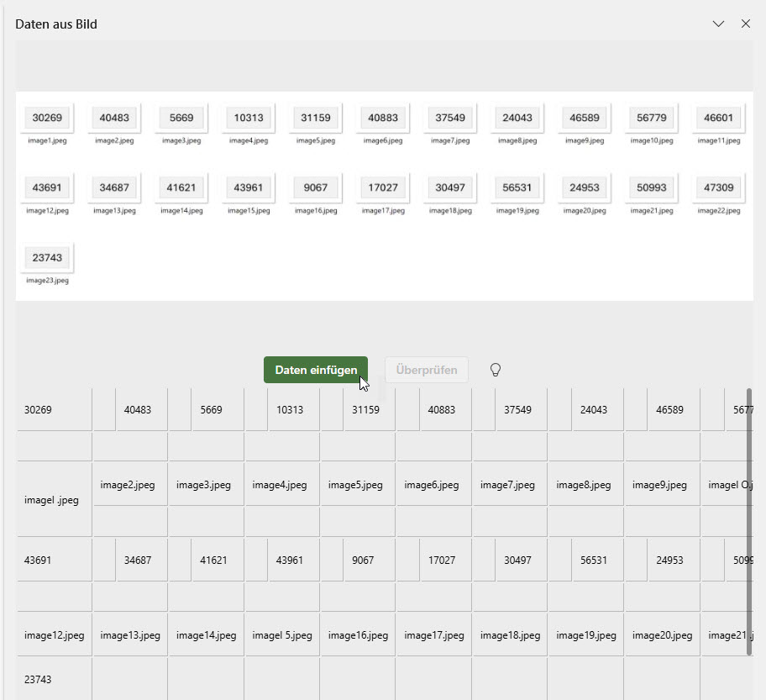Close the Daten aus Bild pane
The height and width of the screenshot is (700, 766).
click(x=745, y=24)
